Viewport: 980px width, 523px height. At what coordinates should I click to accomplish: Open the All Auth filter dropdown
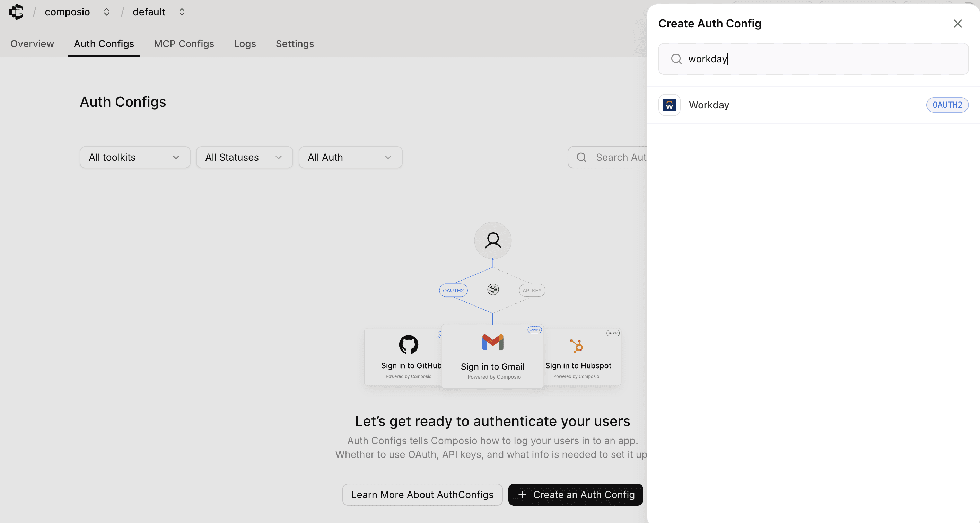[350, 158]
